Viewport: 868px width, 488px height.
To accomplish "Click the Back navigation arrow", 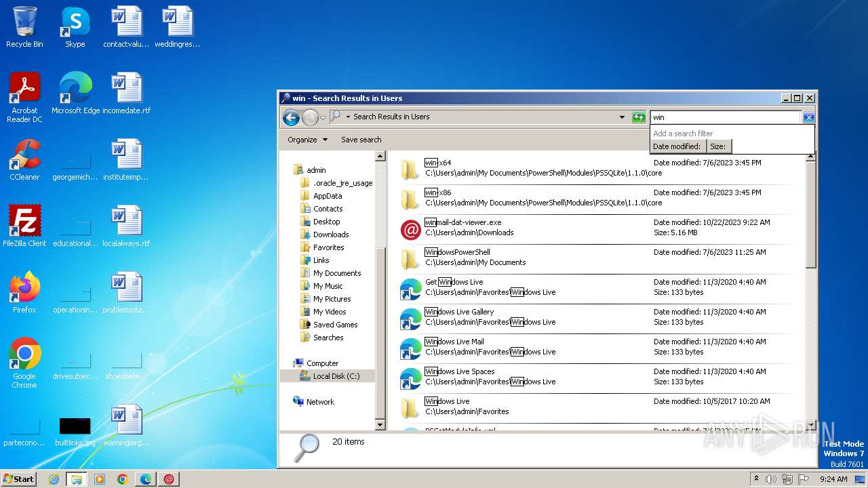I will [x=291, y=117].
